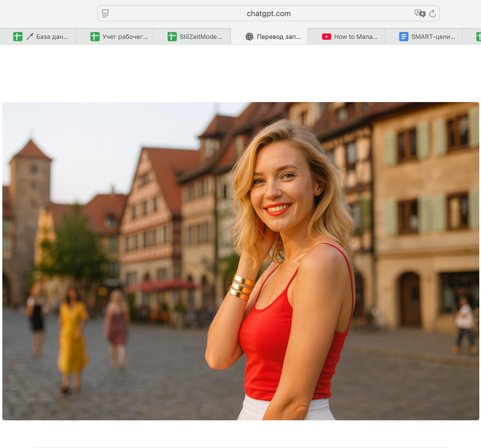The height and width of the screenshot is (448, 481).
Task: Click the YouTube icon on How to Mana tab
Action: pos(327,37)
